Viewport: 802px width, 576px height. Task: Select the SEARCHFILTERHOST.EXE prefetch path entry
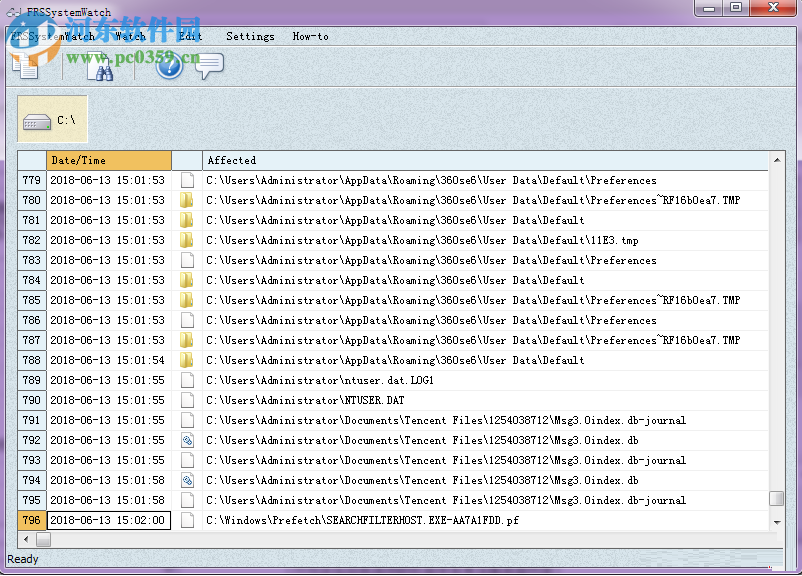point(362,520)
